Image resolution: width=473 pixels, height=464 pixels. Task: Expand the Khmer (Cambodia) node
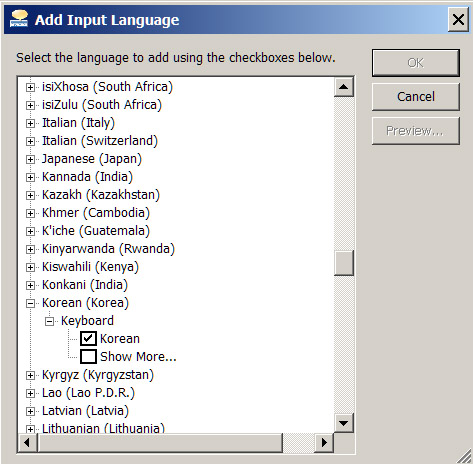[30, 213]
